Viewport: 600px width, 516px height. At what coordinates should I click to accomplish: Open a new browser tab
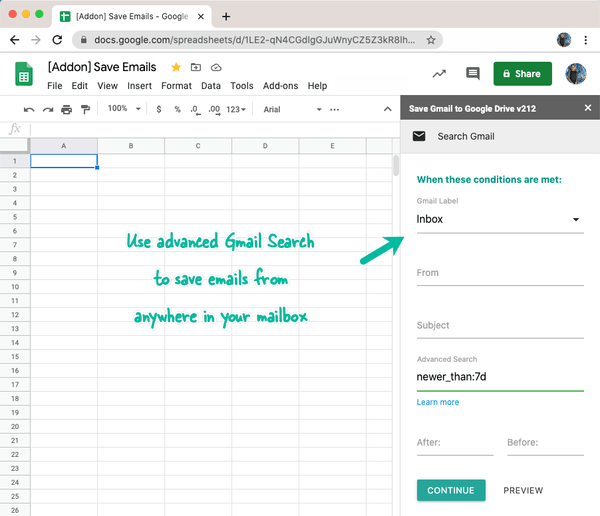coord(226,17)
